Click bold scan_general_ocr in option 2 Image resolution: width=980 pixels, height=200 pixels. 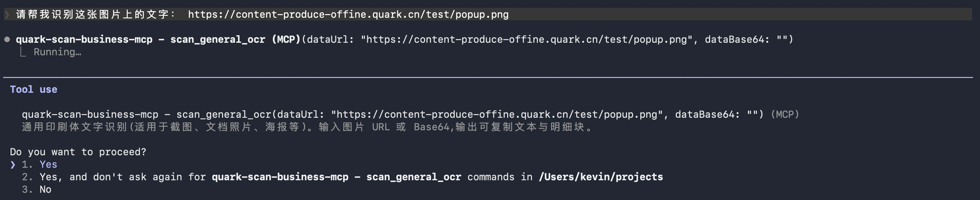(413, 177)
